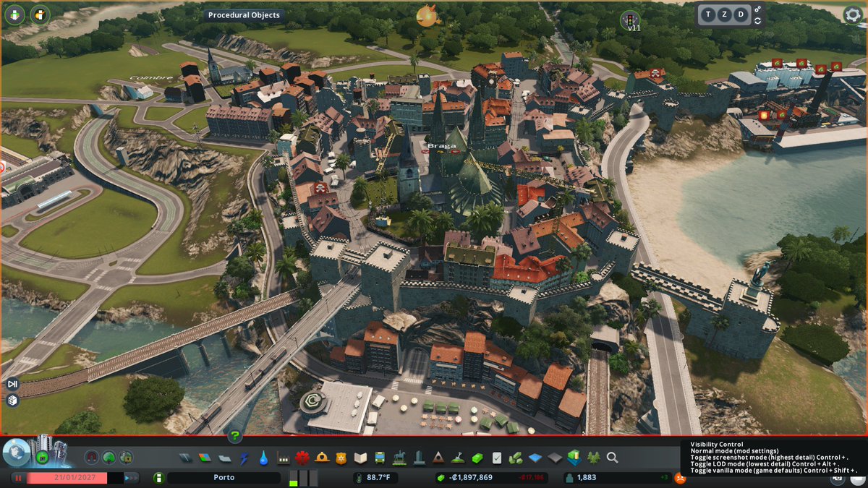This screenshot has width=868, height=488.
Task: Click the TZD panel refresh icon
Action: pos(757,21)
